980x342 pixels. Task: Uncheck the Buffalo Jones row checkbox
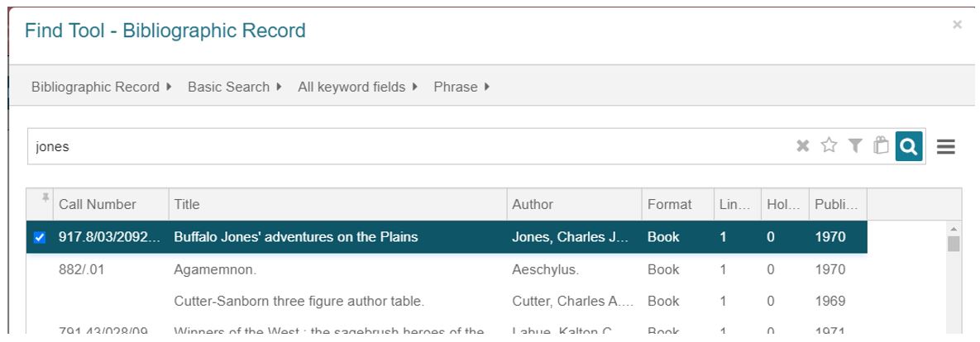40,237
